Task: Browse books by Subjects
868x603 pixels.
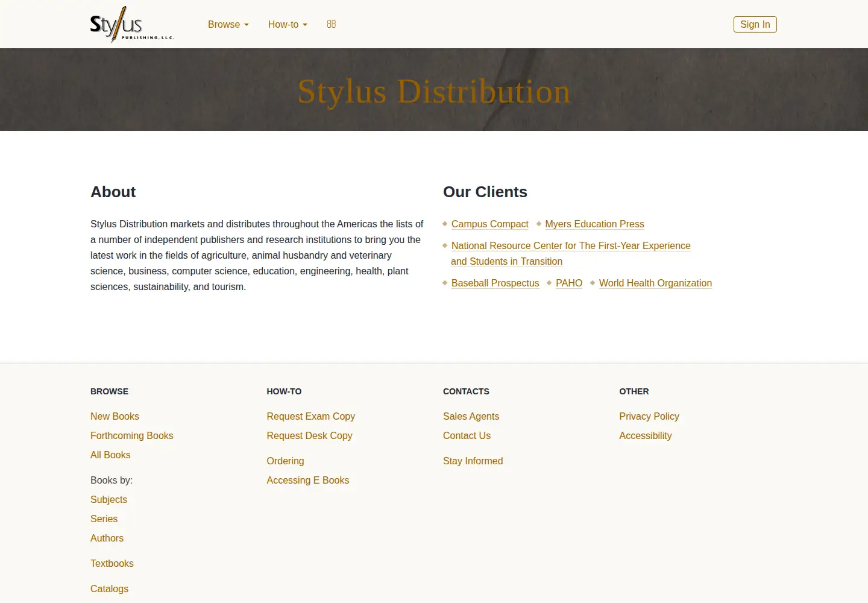Action: 108,499
